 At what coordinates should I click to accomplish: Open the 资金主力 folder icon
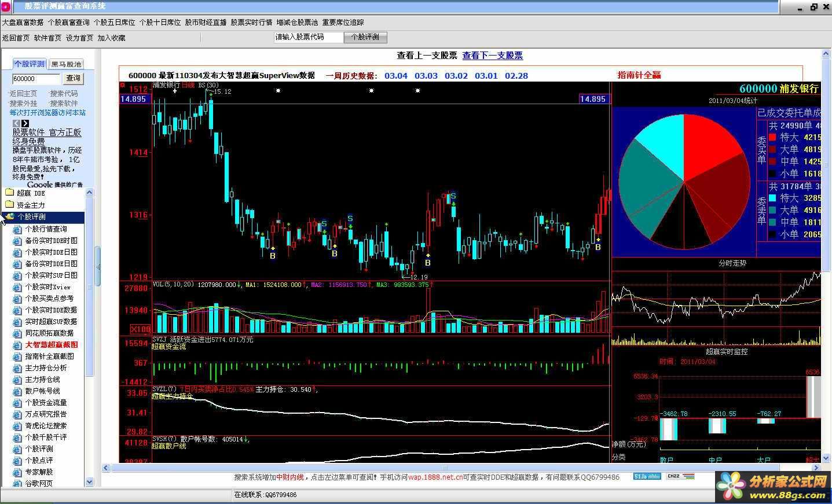9,205
